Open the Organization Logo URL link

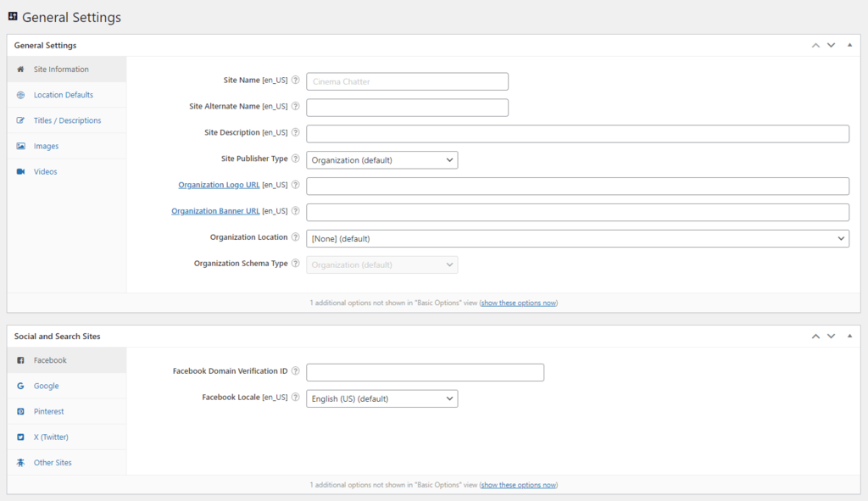pos(217,184)
